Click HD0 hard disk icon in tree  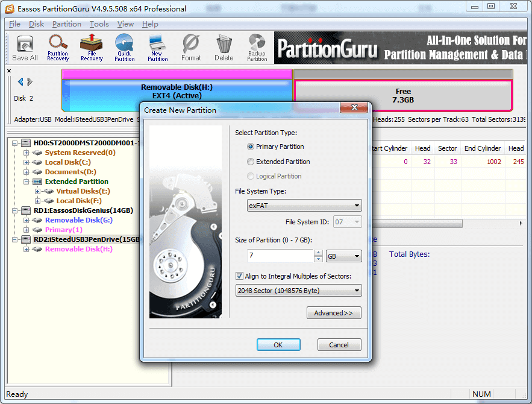[26, 143]
